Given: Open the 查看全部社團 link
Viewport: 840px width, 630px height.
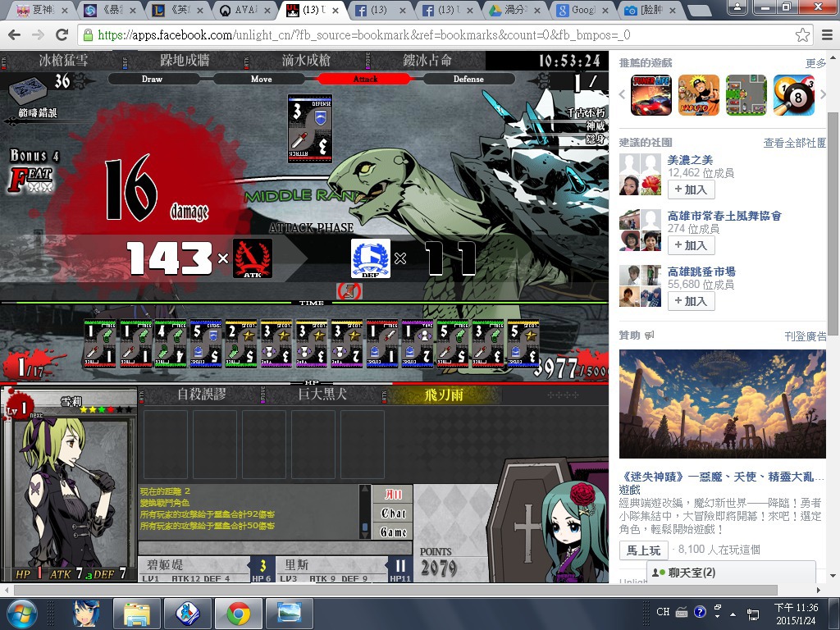Looking at the screenshot, I should point(794,143).
